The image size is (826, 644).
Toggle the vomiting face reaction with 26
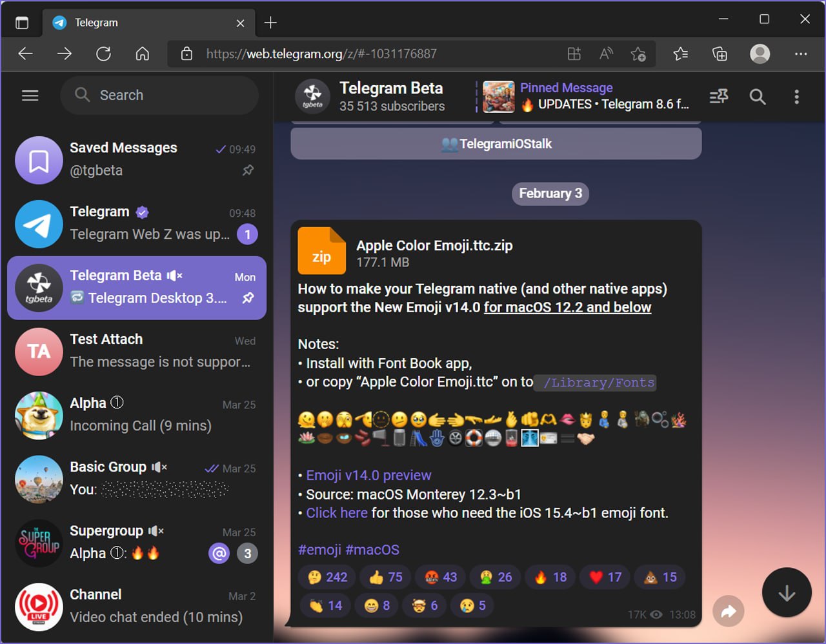(496, 577)
